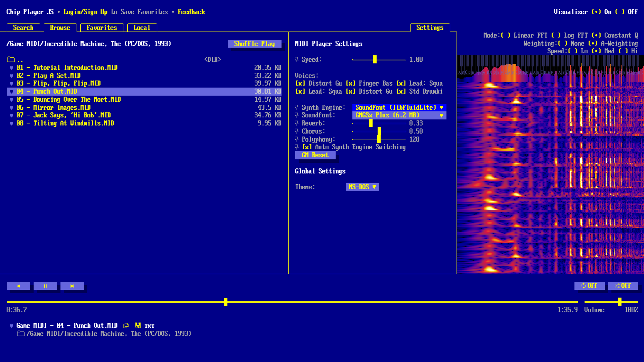644x362 pixels.
Task: Open the Theme MS-DOS dropdown
Action: (x=362, y=187)
